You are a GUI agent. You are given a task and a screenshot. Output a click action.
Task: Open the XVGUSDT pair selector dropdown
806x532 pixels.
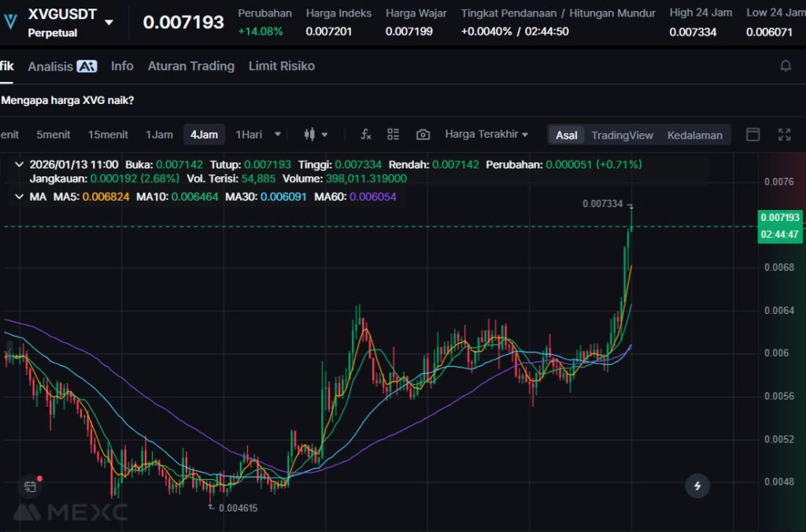pos(109,23)
